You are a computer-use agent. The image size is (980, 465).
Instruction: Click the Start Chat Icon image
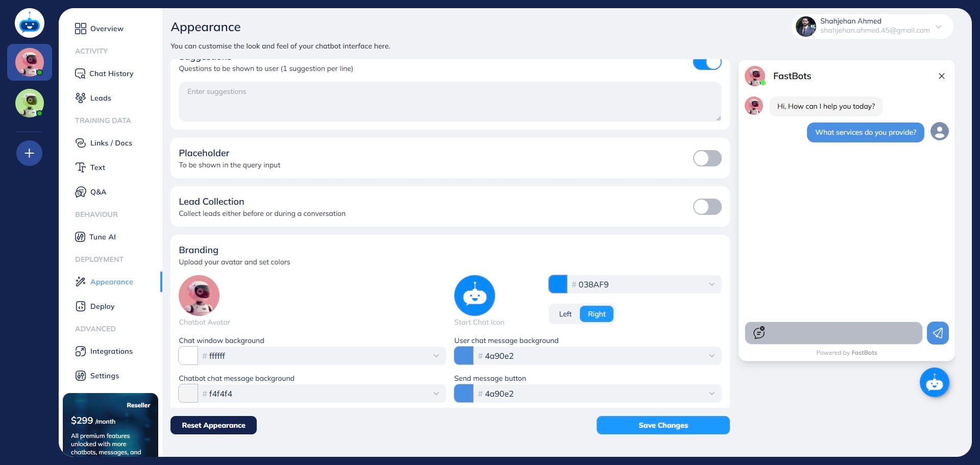[x=474, y=296]
